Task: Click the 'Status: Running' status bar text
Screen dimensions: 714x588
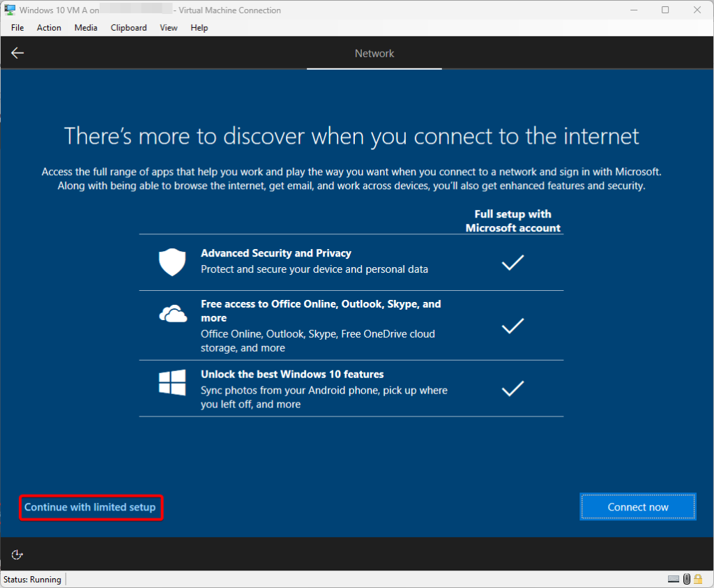Action: [32, 580]
